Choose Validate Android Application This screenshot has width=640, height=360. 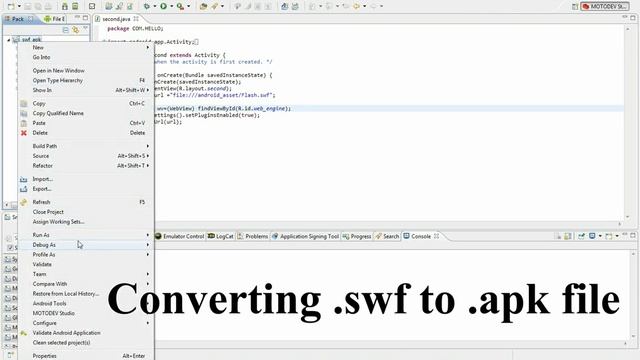point(87,333)
